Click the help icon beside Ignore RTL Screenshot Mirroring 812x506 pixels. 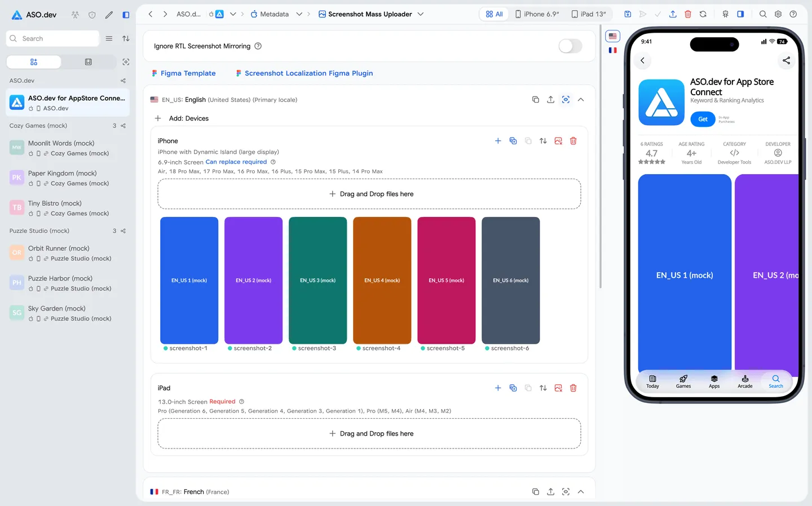click(x=258, y=46)
